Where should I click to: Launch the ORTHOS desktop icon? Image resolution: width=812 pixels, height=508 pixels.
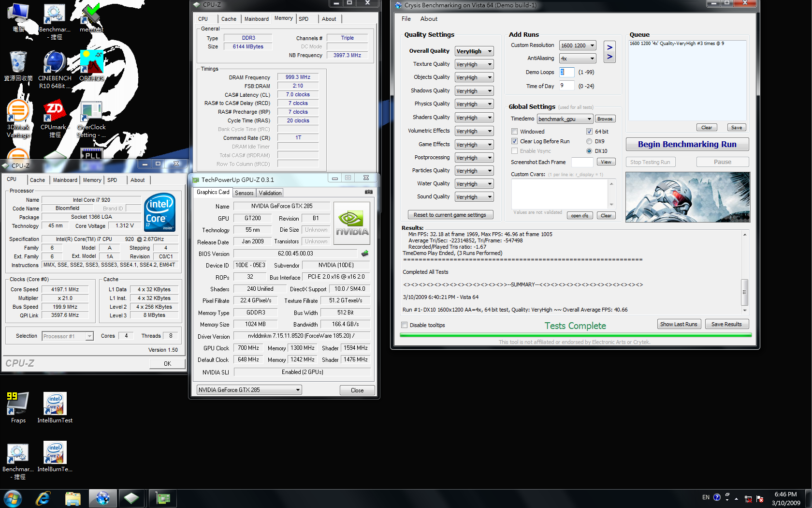point(92,65)
